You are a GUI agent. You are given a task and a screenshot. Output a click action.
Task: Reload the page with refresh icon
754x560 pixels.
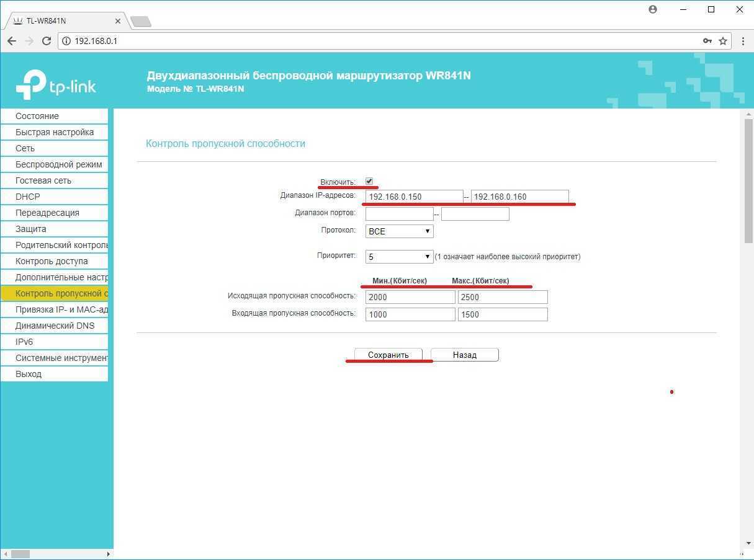click(47, 41)
